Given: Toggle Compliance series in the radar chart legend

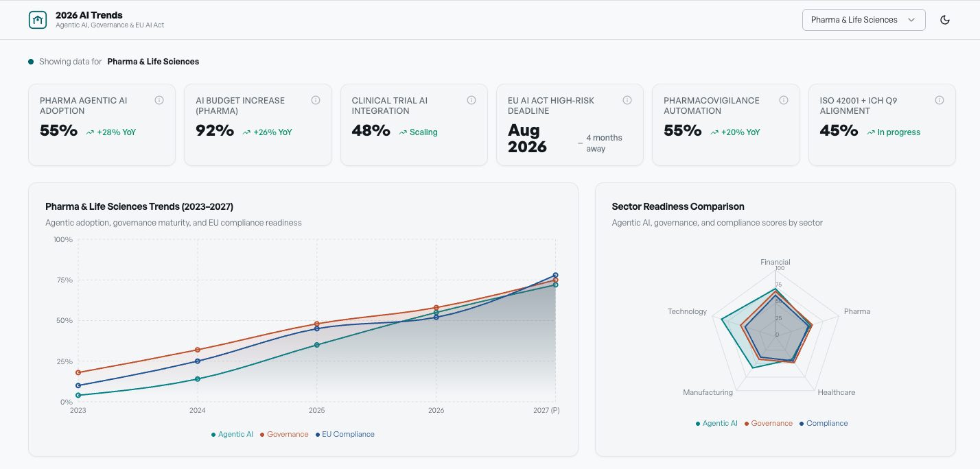Looking at the screenshot, I should (825, 423).
